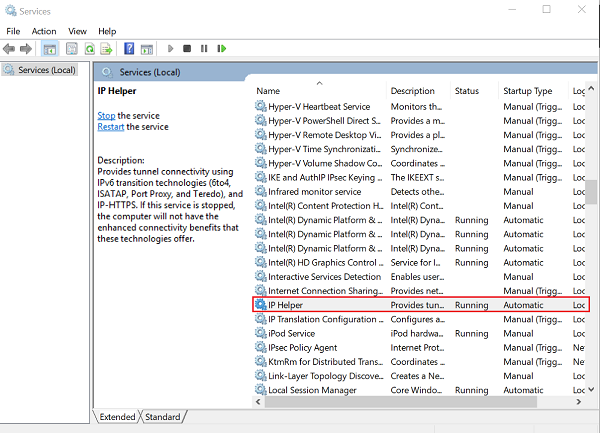Click Automatic startup type of IP Helper
Viewport: 600px width, 433px height.
pos(523,305)
